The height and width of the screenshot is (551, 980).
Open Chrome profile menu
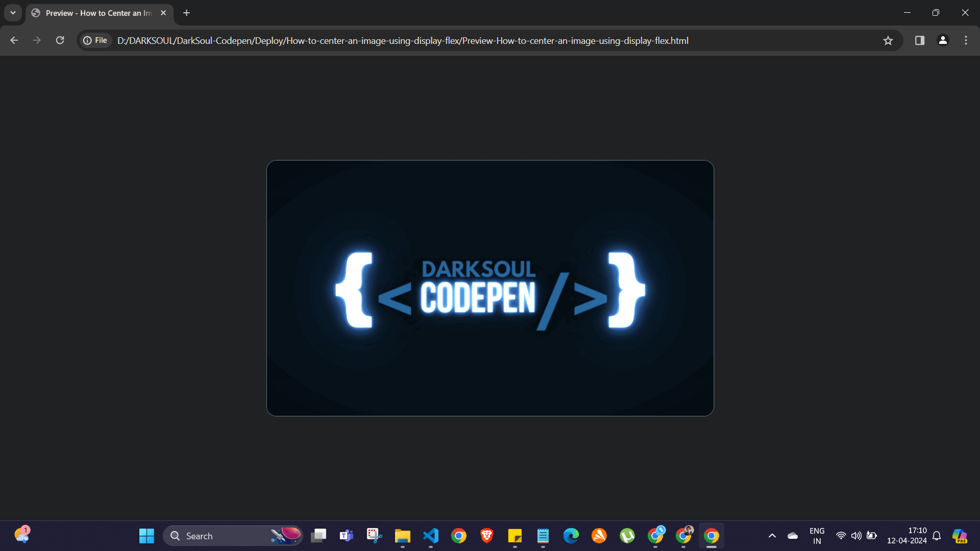(x=943, y=40)
